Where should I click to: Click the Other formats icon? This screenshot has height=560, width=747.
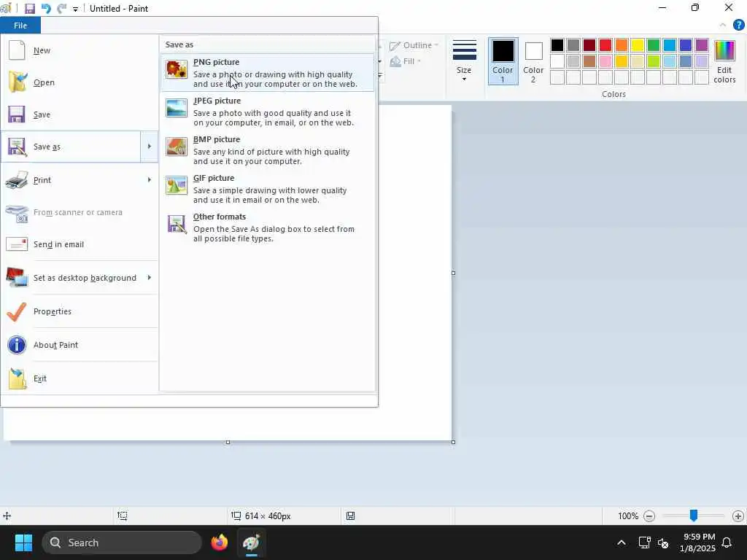point(177,224)
